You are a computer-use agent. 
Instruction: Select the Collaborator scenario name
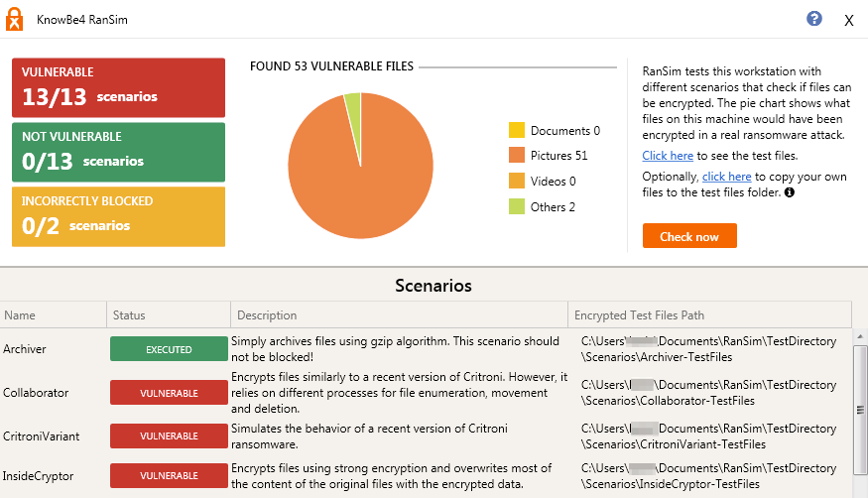[x=36, y=392]
